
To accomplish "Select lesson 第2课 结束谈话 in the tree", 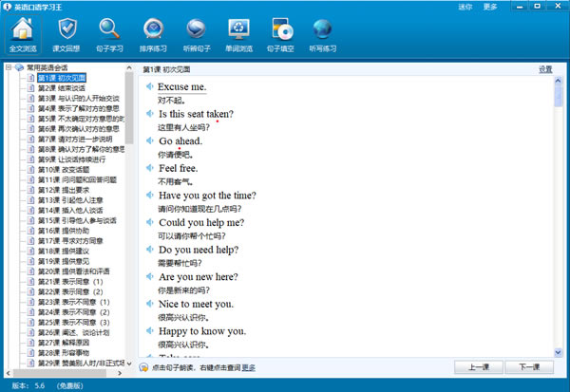I will [x=67, y=88].
